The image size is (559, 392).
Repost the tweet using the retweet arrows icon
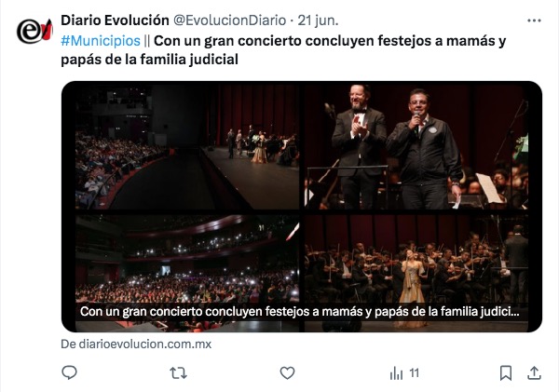tap(178, 373)
